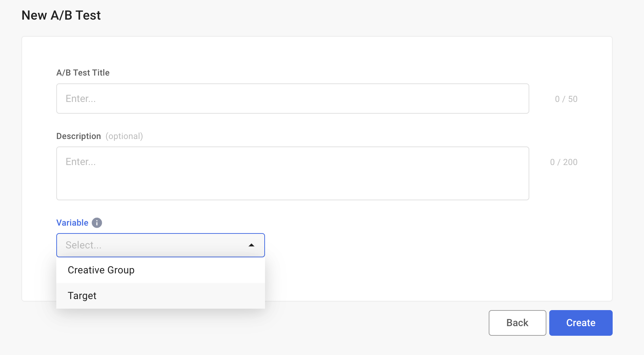The image size is (644, 355).
Task: Click the Enter... placeholder in Description box
Action: pos(81,162)
